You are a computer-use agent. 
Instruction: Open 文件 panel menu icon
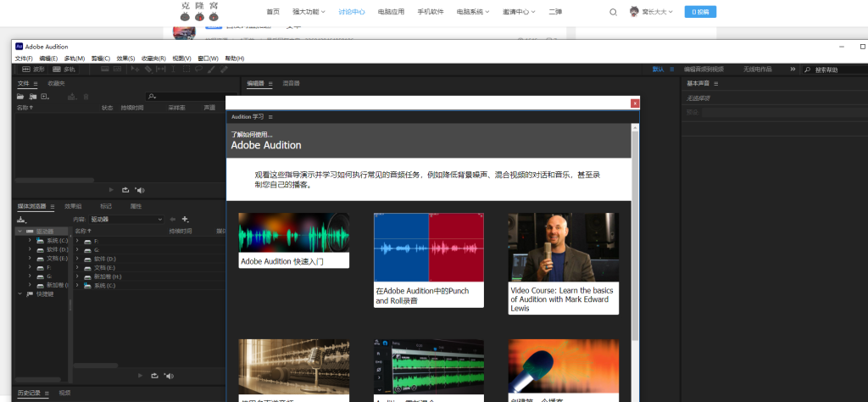coord(36,84)
